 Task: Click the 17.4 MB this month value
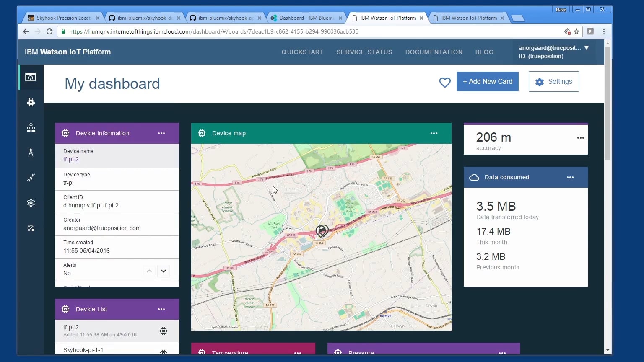click(493, 231)
